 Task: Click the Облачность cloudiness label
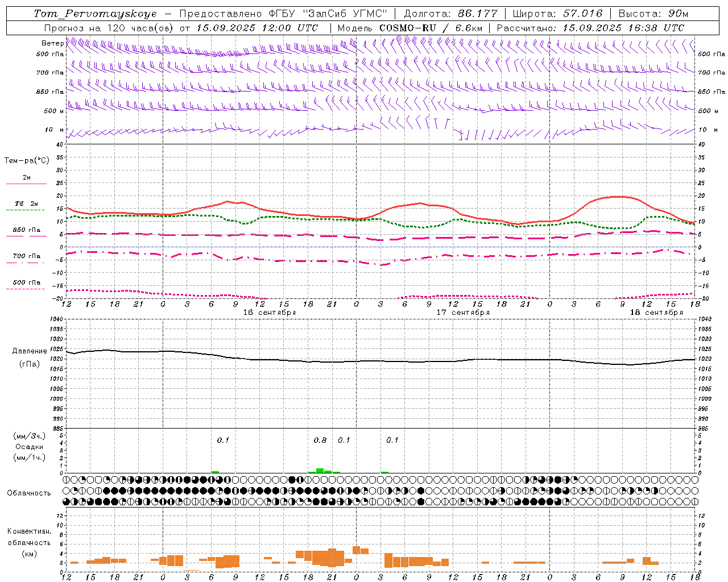(29, 493)
